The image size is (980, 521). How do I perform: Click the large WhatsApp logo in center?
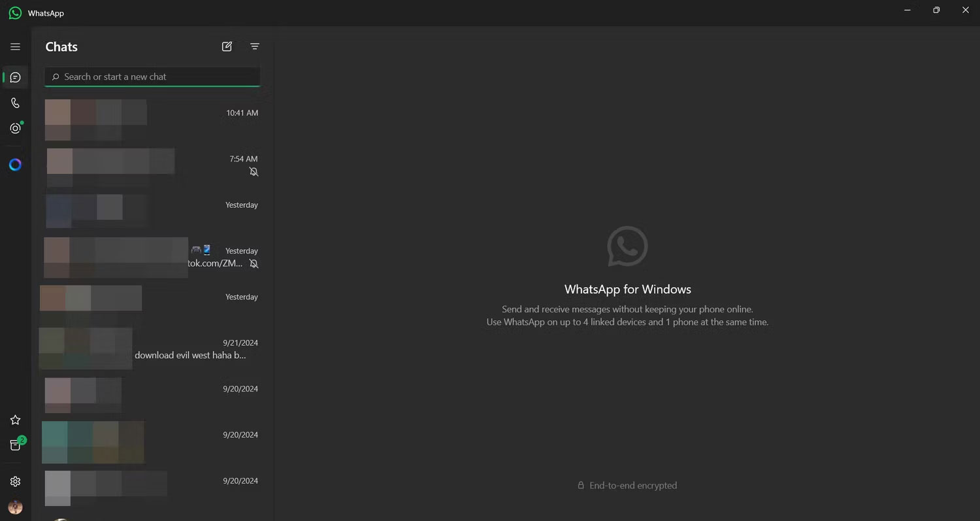tap(627, 246)
